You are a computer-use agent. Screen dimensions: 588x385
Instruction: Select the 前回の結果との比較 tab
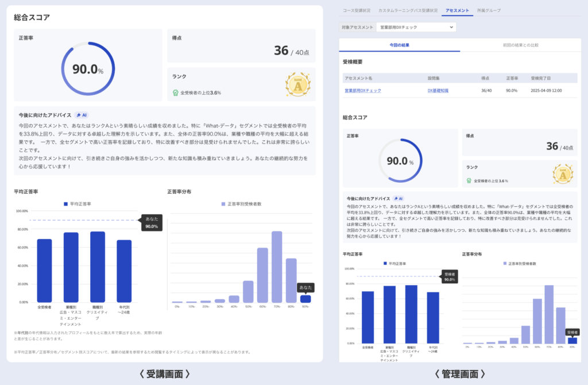coord(520,45)
